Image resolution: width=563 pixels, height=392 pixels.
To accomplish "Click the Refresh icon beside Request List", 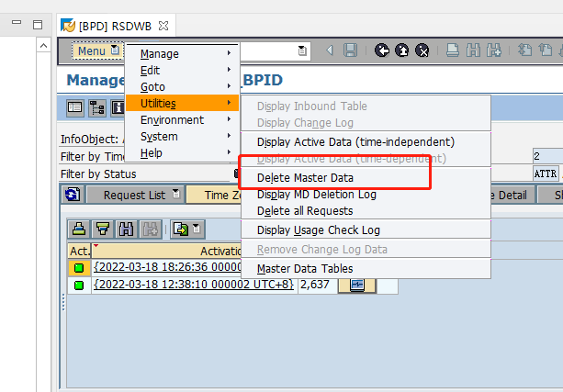I will click(73, 195).
